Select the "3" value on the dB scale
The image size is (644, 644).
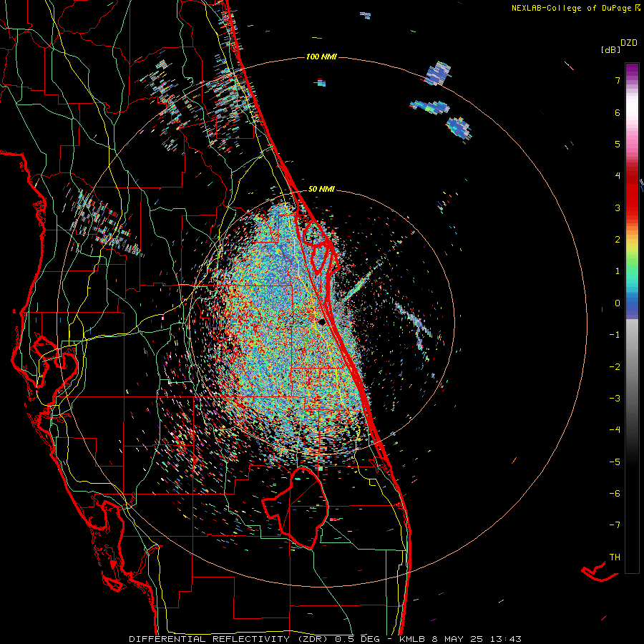(618, 208)
